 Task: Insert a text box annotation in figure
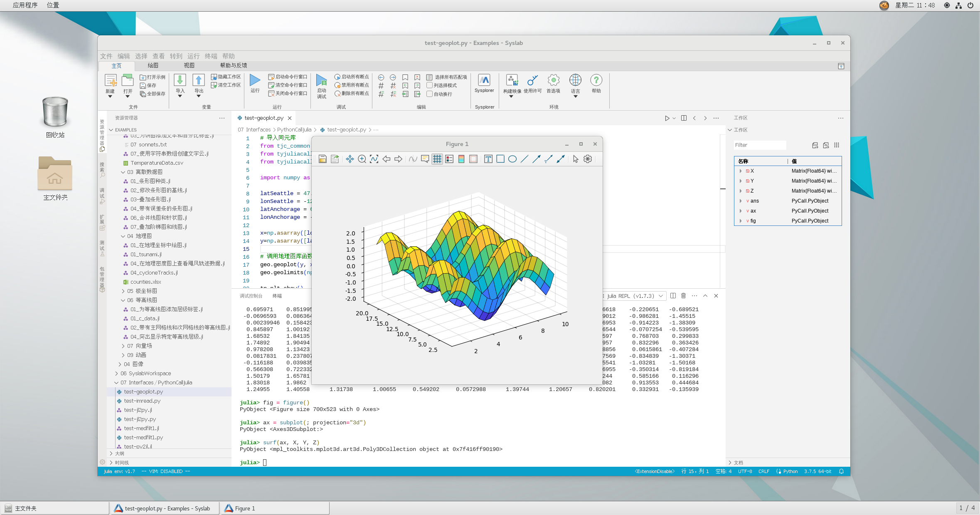click(x=488, y=159)
